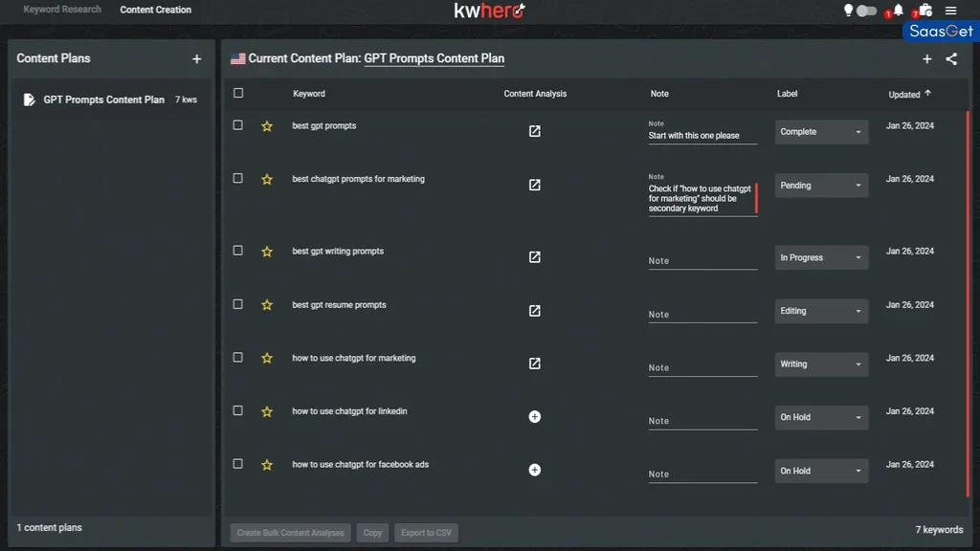Open the In Progress label dropdown

pos(821,257)
